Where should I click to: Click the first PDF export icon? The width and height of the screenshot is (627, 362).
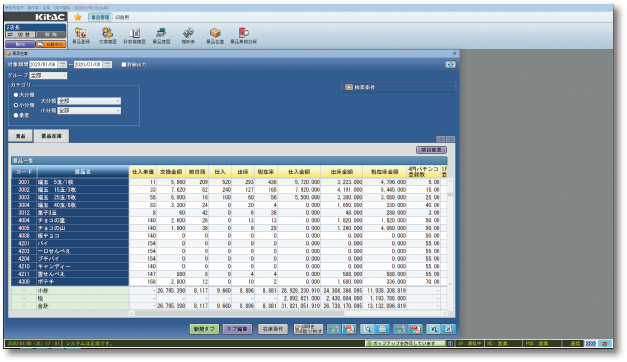pos(349,329)
